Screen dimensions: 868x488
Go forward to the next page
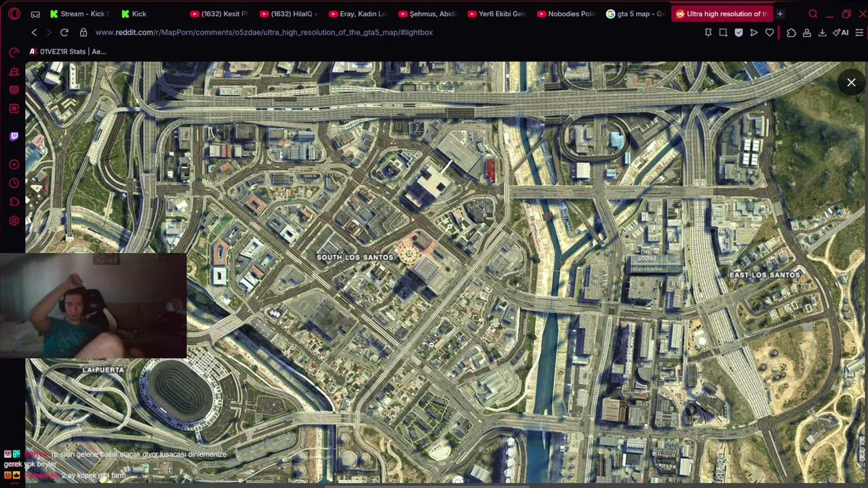pos(49,33)
